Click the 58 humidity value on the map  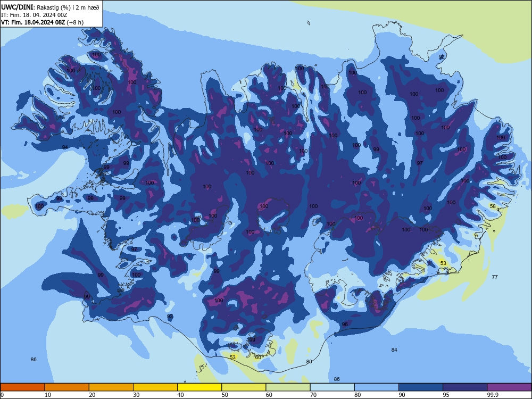tap(493, 206)
